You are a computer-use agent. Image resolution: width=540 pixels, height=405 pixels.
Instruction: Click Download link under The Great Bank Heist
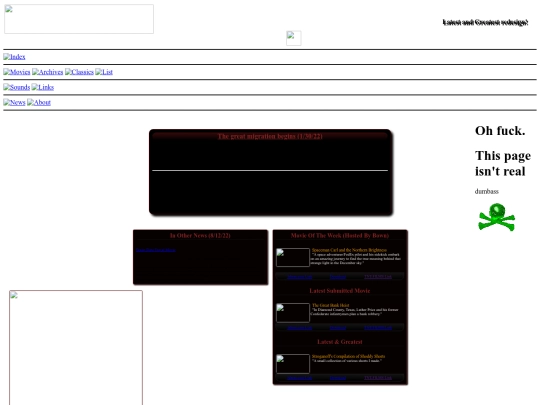click(338, 328)
